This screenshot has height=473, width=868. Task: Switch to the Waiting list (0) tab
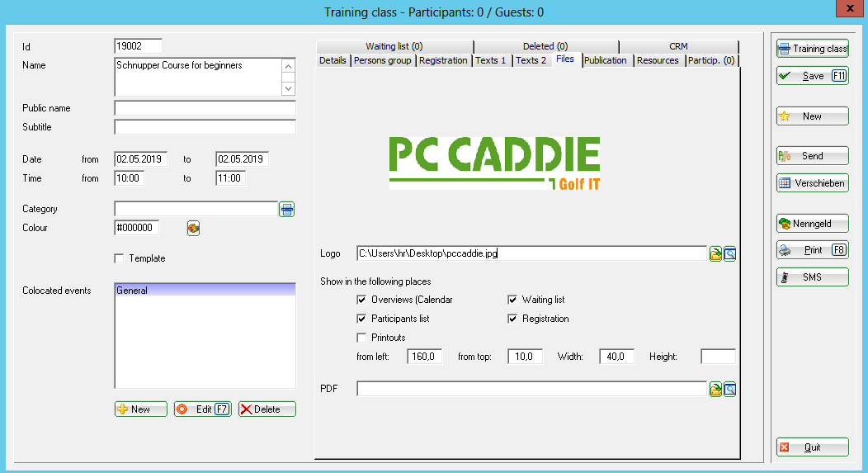(394, 46)
